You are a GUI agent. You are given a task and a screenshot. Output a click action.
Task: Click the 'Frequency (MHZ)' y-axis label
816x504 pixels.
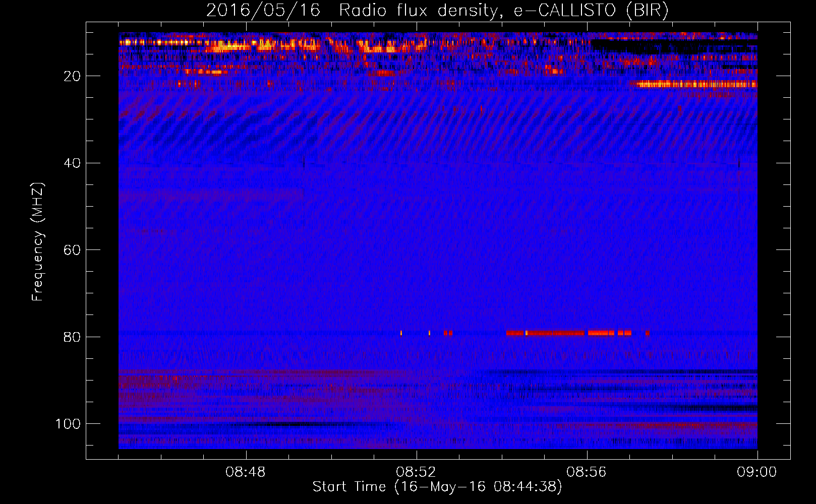pos(38,242)
